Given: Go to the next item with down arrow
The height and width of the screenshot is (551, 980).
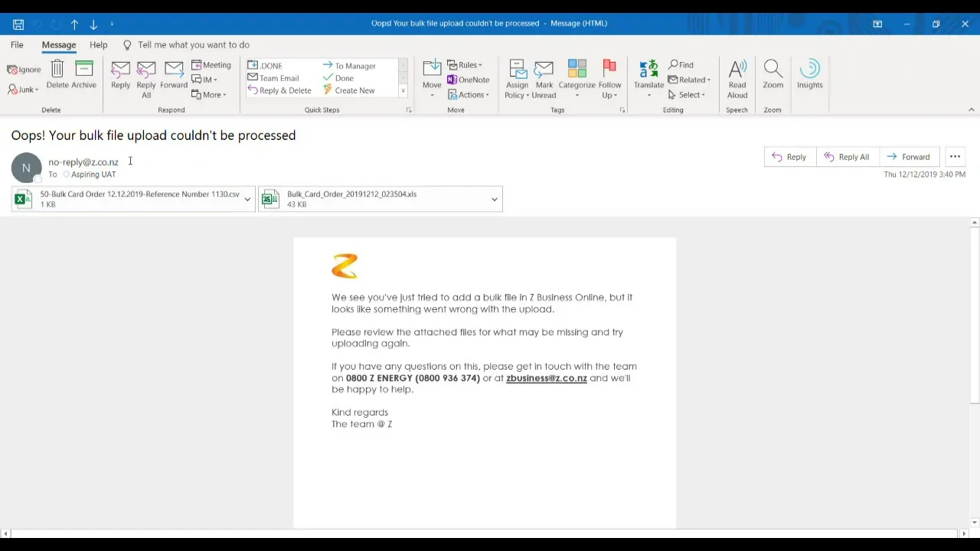Looking at the screenshot, I should 93,24.
